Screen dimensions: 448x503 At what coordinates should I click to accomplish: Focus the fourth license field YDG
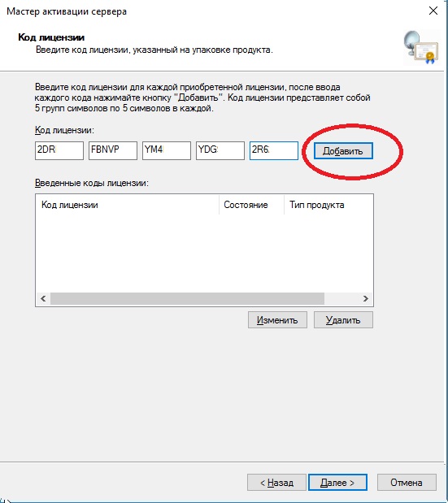point(220,151)
